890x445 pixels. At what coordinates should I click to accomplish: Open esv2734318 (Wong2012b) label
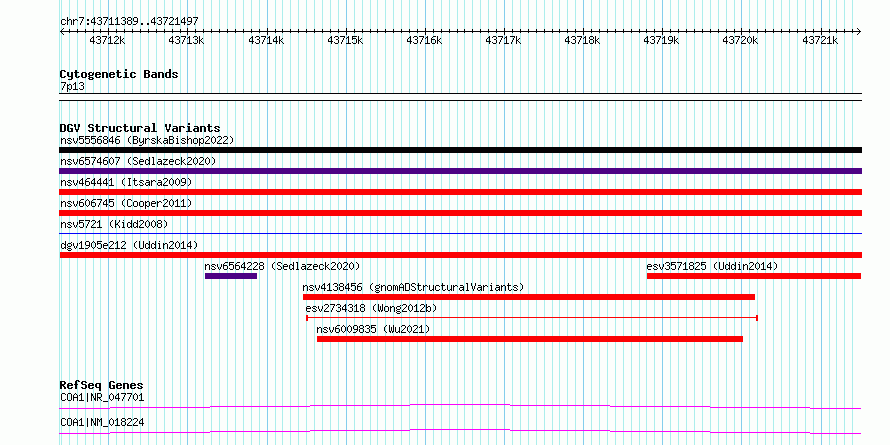click(371, 308)
